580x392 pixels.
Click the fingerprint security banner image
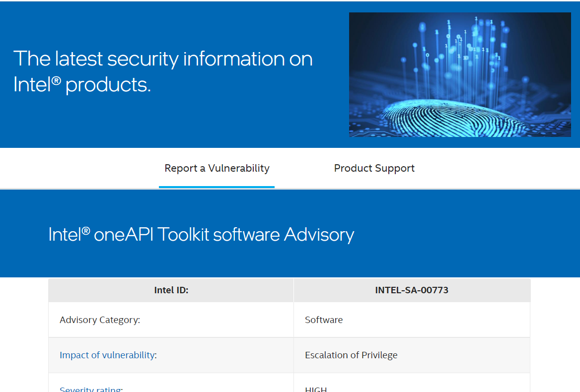pyautogui.click(x=460, y=74)
